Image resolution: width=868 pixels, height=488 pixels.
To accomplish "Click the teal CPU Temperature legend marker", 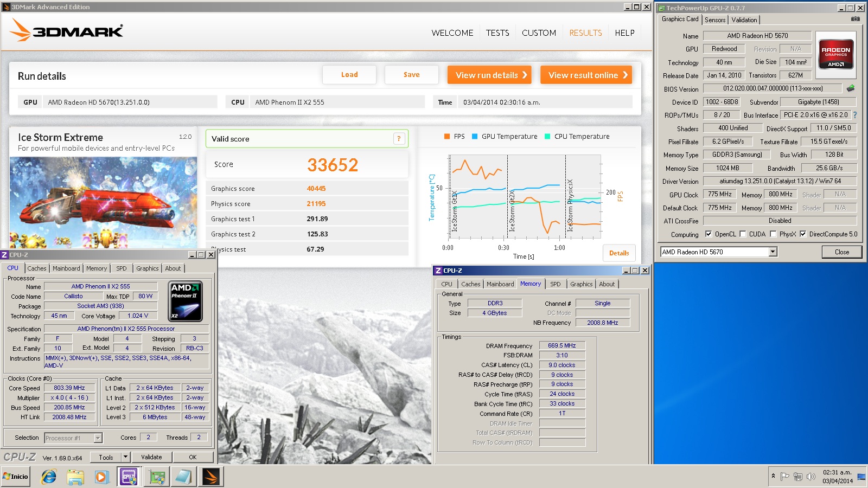I will pos(547,137).
